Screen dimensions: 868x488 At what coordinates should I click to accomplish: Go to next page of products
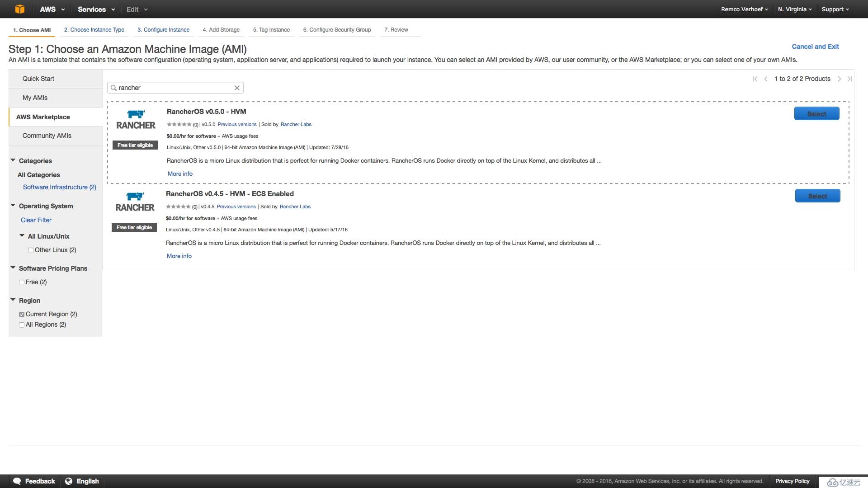[839, 79]
